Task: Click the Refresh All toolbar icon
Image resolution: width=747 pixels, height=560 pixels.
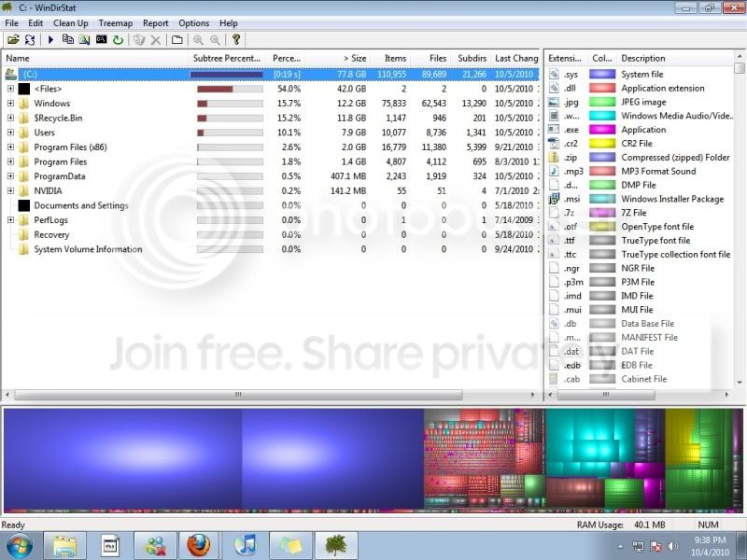Action: 30,40
